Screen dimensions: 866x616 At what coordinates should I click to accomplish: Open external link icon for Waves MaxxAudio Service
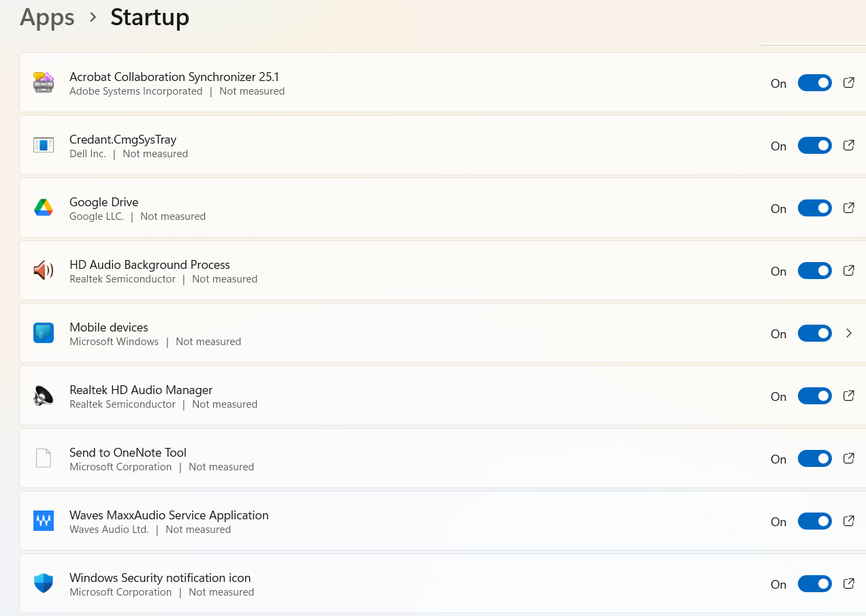point(849,521)
